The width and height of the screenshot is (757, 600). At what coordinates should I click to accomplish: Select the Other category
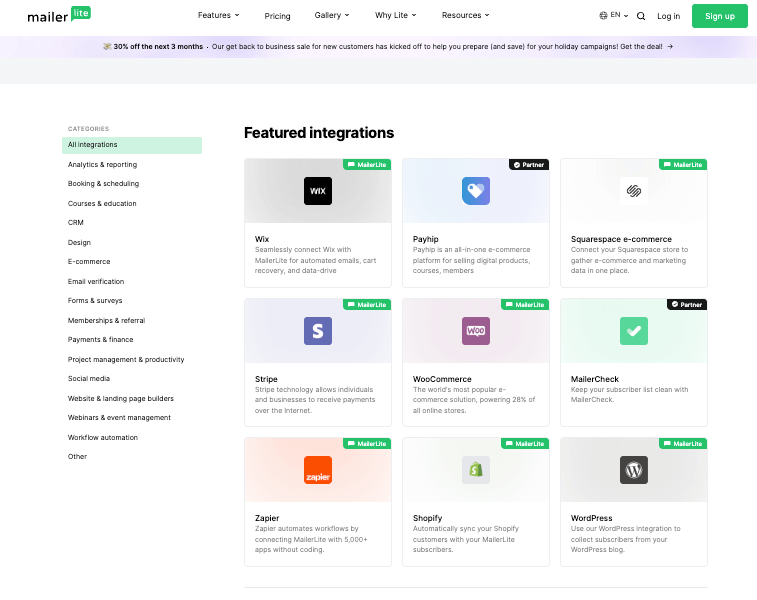pyautogui.click(x=77, y=457)
